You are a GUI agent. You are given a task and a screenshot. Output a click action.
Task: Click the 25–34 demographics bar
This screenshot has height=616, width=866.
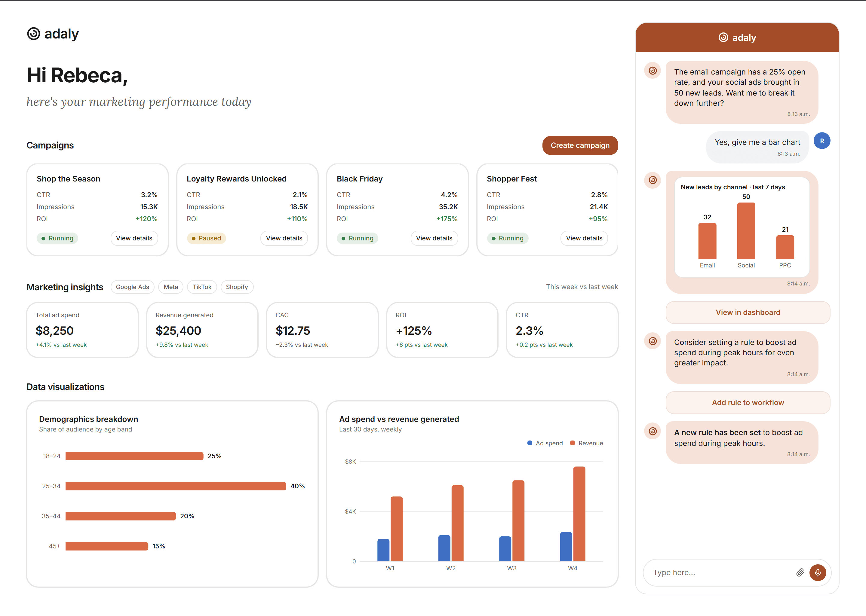(176, 486)
